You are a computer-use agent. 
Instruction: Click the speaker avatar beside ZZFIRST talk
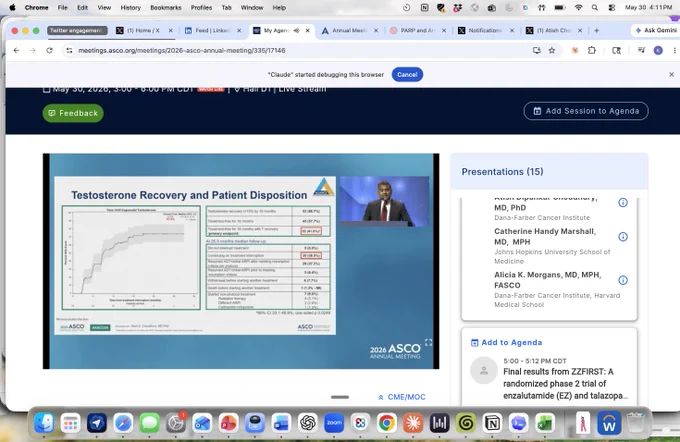[x=484, y=370]
